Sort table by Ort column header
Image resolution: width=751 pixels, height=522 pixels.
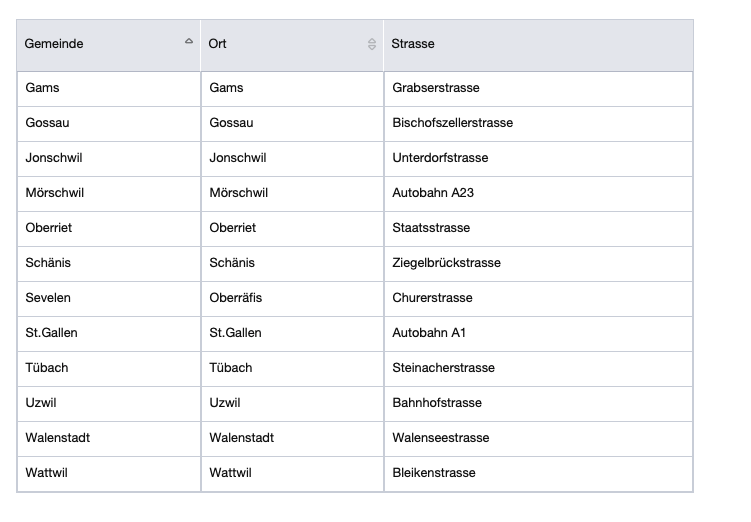pos(218,44)
